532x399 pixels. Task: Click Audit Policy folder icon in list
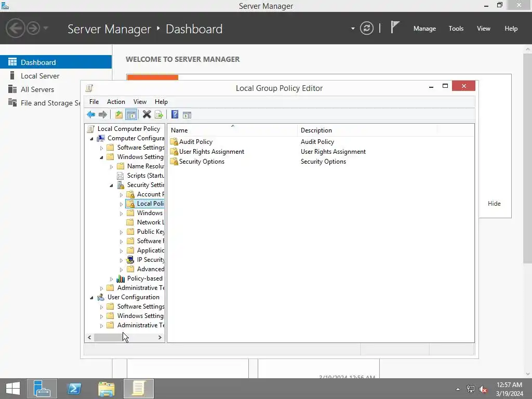pos(174,141)
